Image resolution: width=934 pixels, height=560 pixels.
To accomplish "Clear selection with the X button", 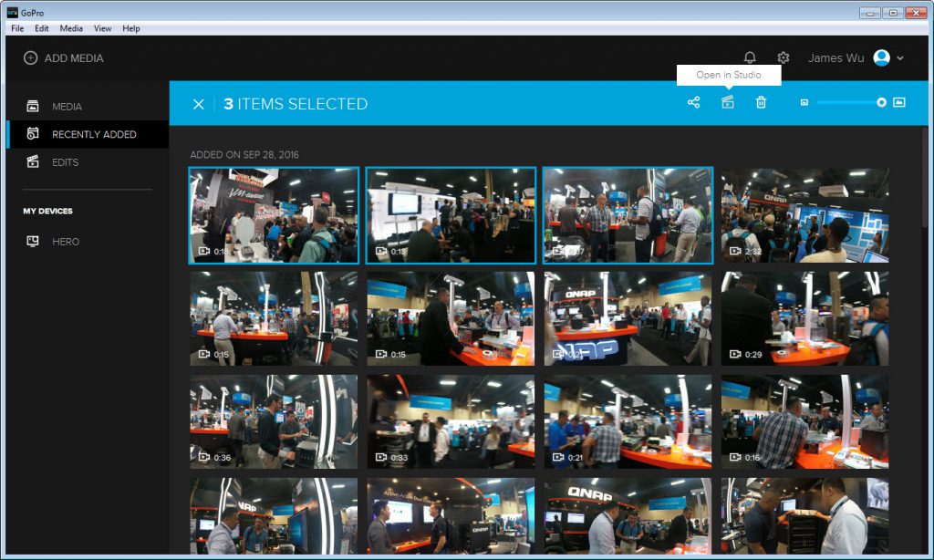I will coord(198,104).
